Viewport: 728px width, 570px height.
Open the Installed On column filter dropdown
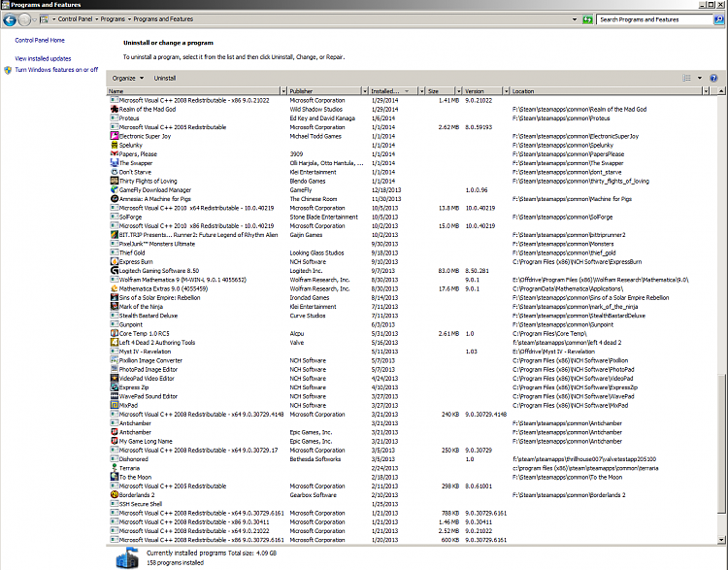[421, 91]
